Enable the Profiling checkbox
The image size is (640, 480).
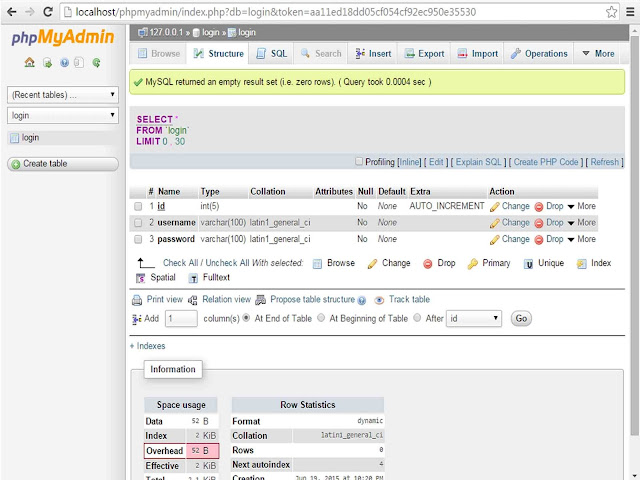[x=359, y=162]
